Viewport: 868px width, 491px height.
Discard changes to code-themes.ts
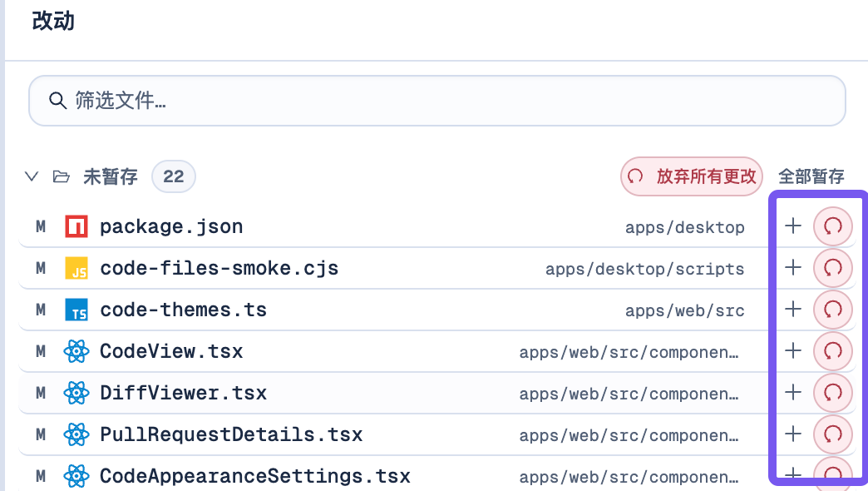(832, 310)
